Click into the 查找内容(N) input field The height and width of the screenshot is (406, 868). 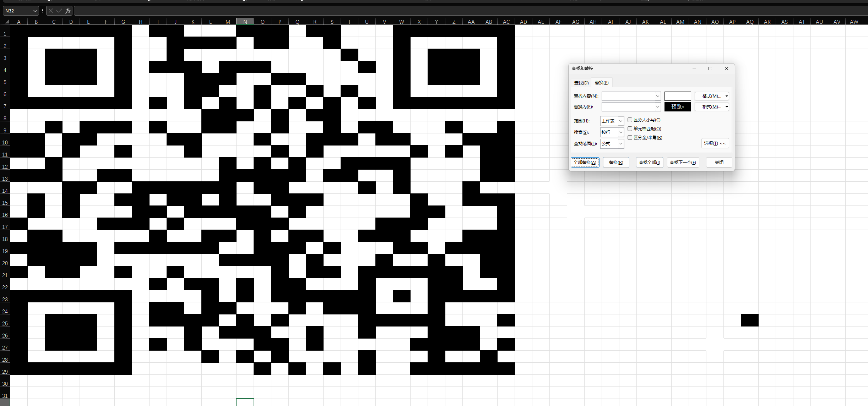628,96
